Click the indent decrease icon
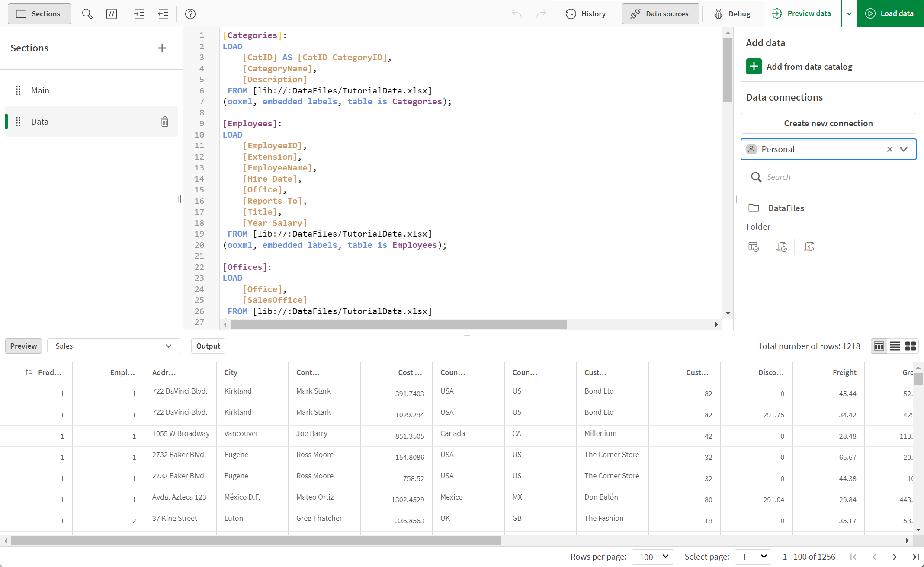Viewport: 924px width, 567px height. [163, 14]
